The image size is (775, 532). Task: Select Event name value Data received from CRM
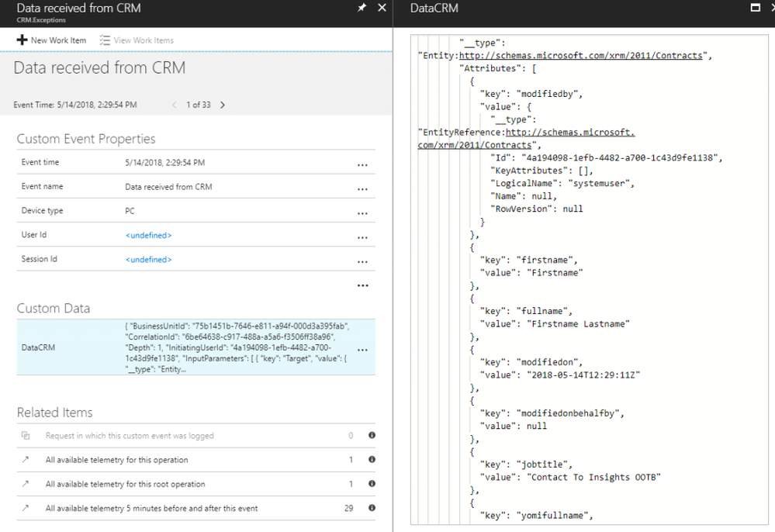168,187
